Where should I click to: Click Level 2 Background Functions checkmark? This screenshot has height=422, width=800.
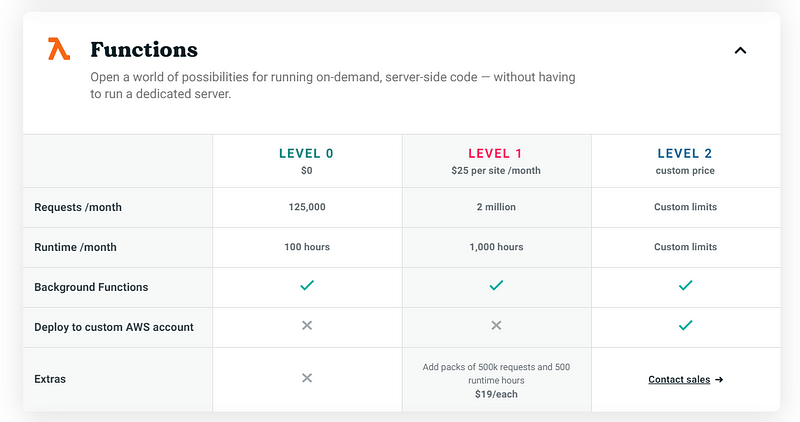(685, 286)
